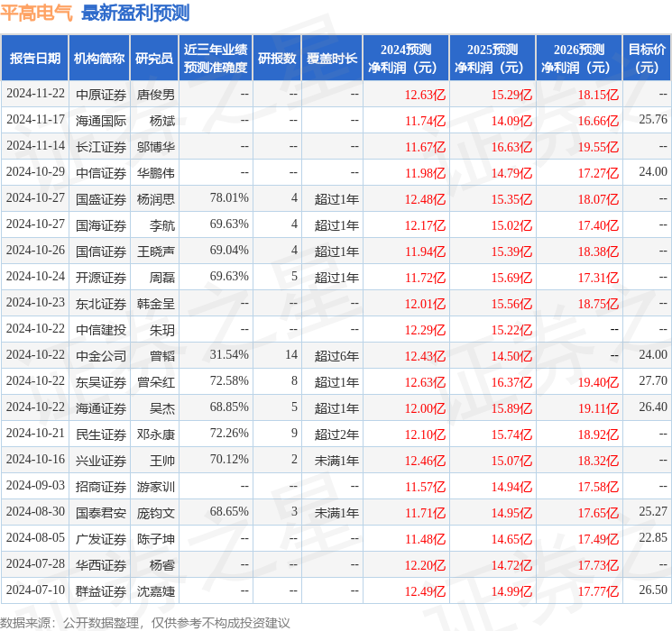Click accuracy value 69.04%
The height and width of the screenshot is (631, 672).
229,251
